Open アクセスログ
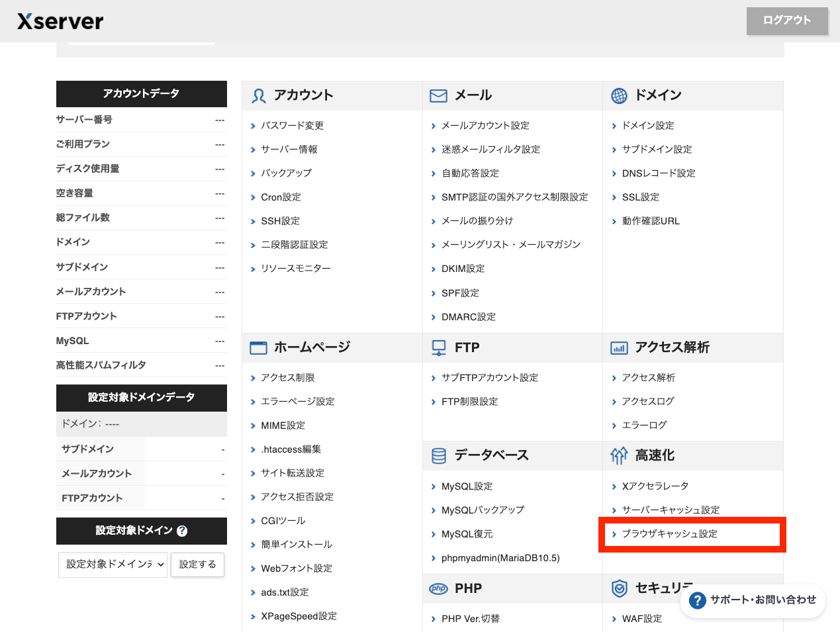Image resolution: width=840 pixels, height=632 pixels. pyautogui.click(x=648, y=402)
